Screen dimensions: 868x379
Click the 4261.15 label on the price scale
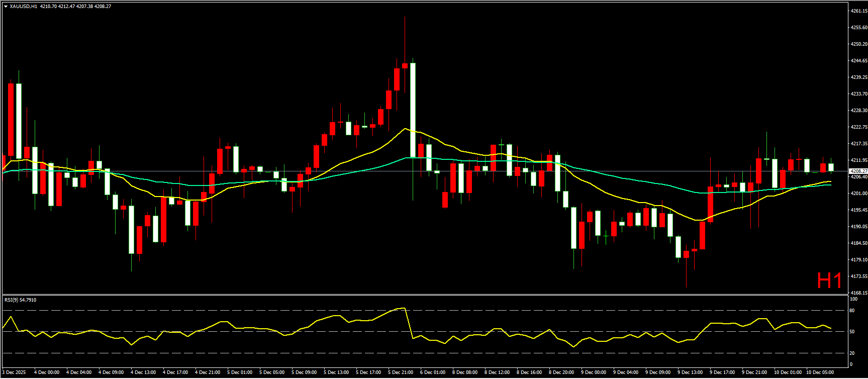coord(858,11)
